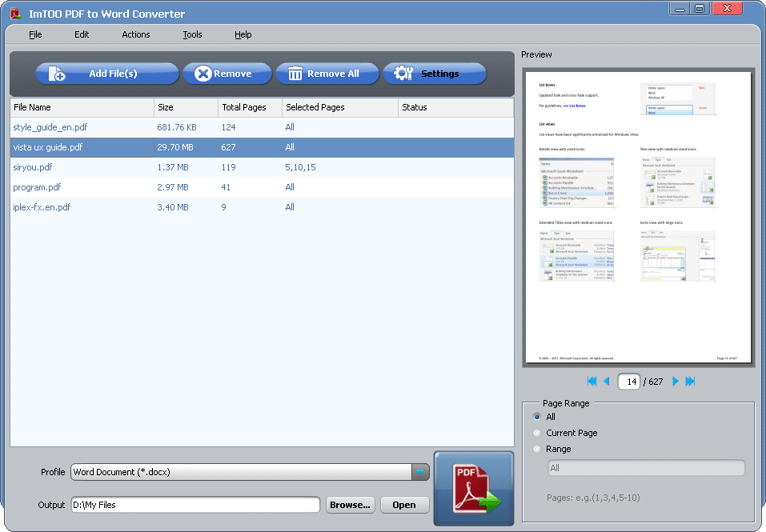766x532 pixels.
Task: Click the Settings button label
Action: 439,74
